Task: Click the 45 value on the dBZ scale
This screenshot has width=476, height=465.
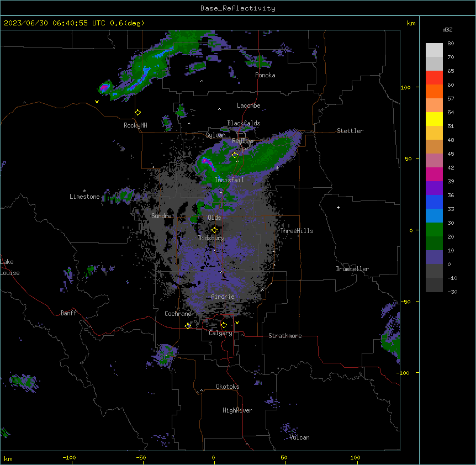Action: coord(451,154)
